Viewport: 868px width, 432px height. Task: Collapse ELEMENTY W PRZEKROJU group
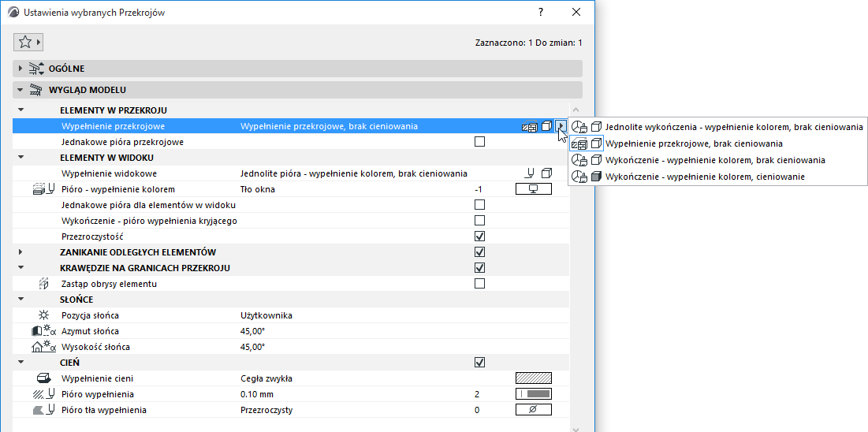pyautogui.click(x=20, y=110)
